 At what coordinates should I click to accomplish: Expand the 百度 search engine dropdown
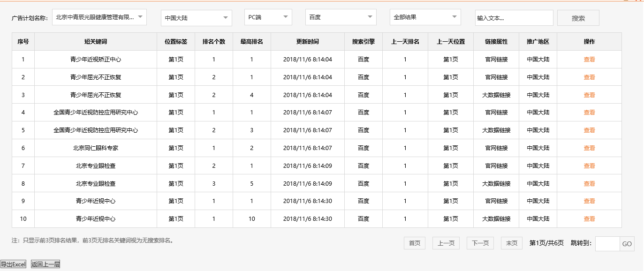[341, 17]
